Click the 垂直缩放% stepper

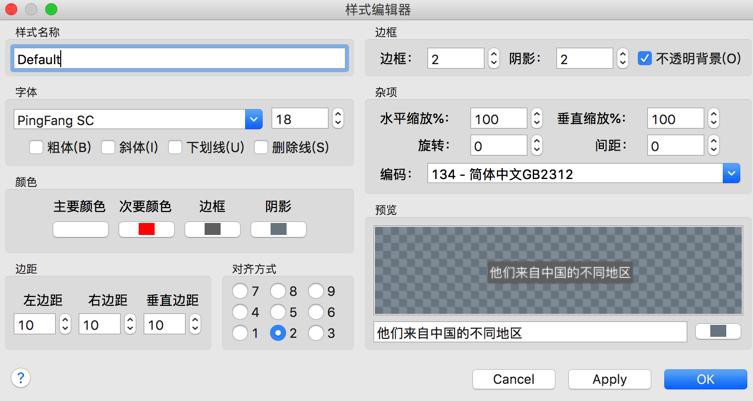pyautogui.click(x=714, y=119)
